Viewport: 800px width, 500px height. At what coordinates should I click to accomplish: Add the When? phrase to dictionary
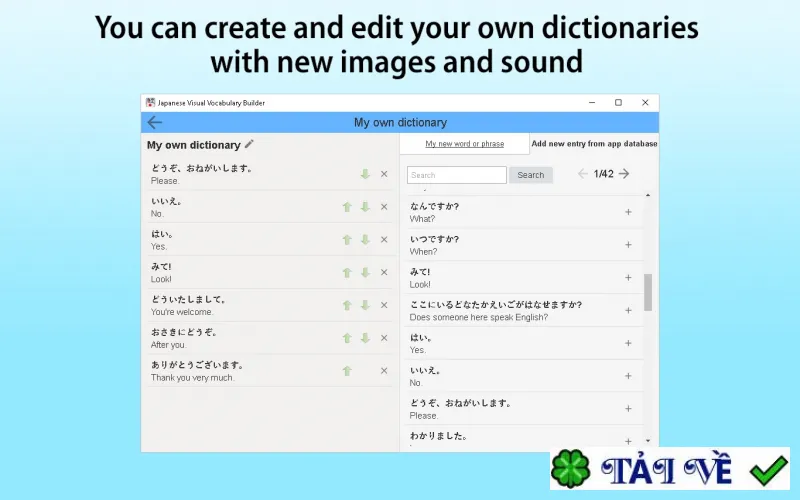click(x=628, y=244)
